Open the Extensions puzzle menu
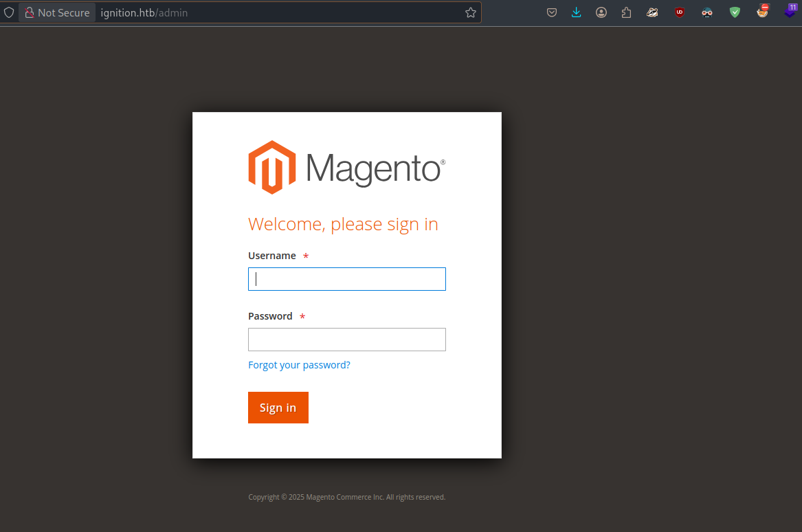Image resolution: width=802 pixels, height=532 pixels. click(x=626, y=12)
